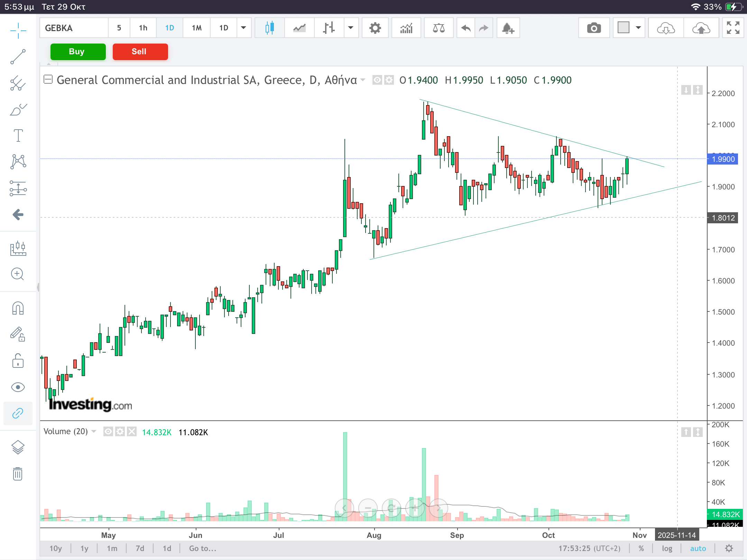Click the Go to... link

pos(203,548)
